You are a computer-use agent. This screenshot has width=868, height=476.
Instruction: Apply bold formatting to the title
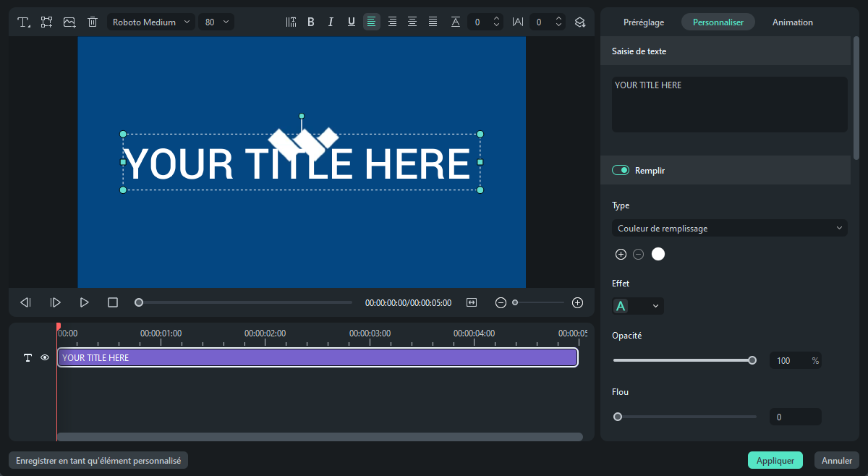coord(311,22)
